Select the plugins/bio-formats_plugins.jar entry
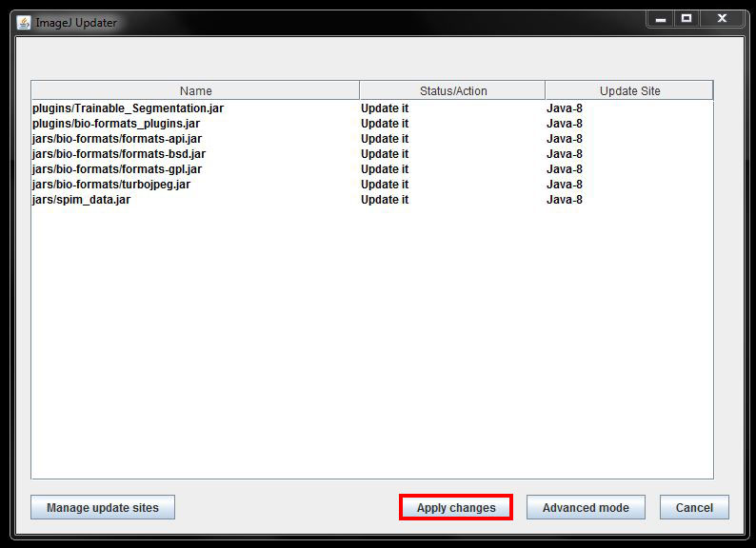756x548 pixels. 116,124
